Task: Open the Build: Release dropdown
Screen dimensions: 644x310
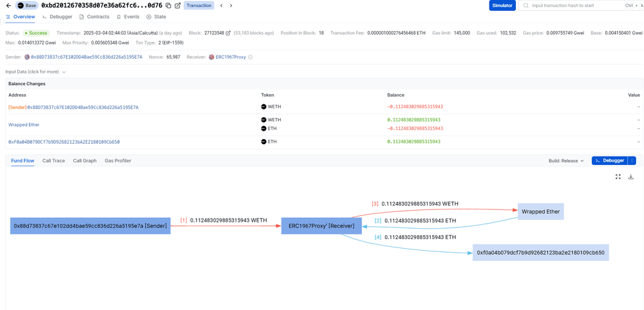Action: [x=566, y=160]
